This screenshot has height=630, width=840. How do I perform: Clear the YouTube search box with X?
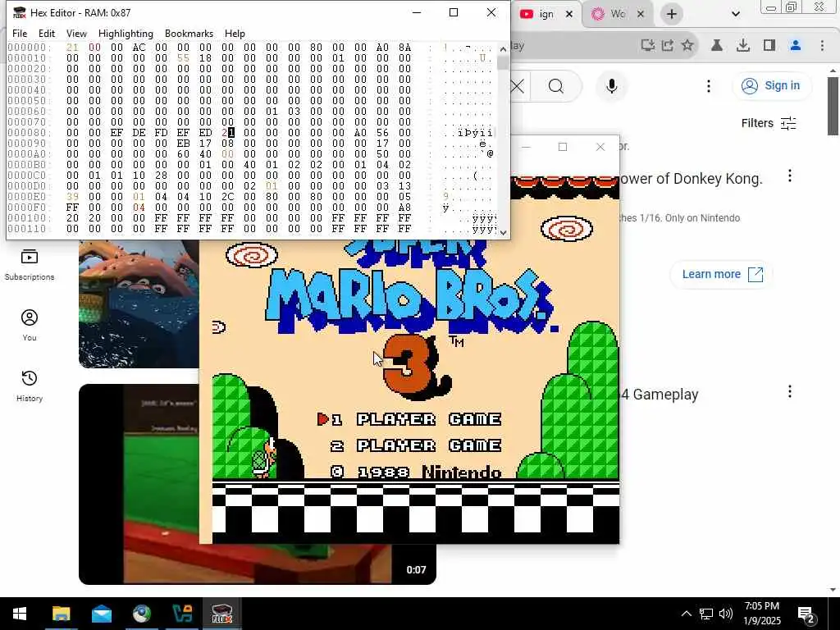pyautogui.click(x=518, y=86)
